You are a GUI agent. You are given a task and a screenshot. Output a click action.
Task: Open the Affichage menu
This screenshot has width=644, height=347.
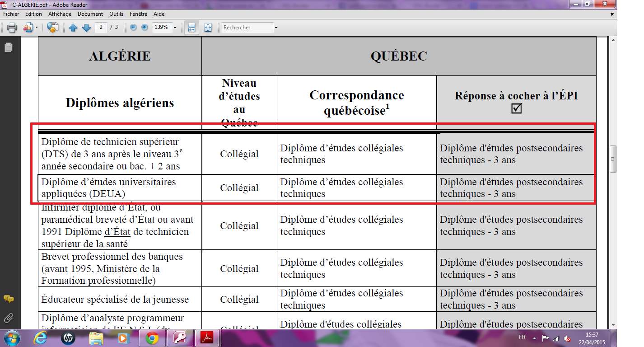[x=60, y=14]
